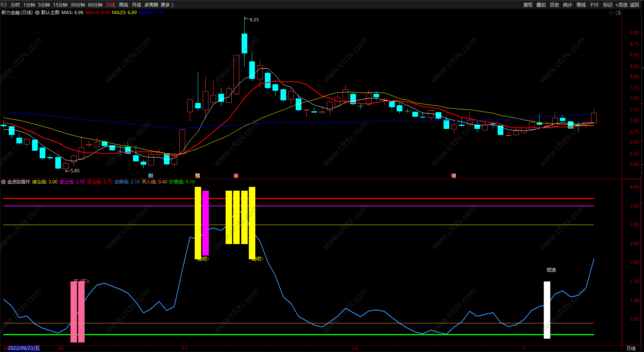Image resolution: width=644 pixels, height=352 pixels.
Task: Toggle 复权 price adjustment
Action: point(528,5)
